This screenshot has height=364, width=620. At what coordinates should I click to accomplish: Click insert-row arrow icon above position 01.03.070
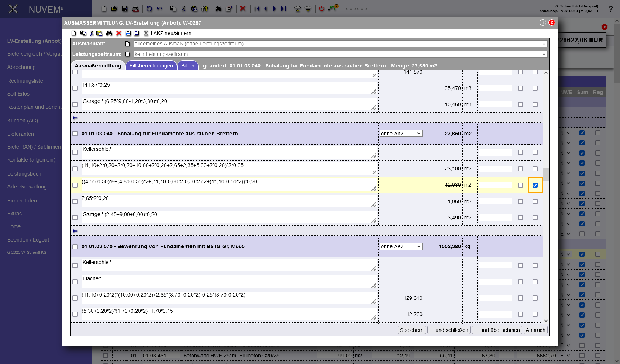coord(75,231)
